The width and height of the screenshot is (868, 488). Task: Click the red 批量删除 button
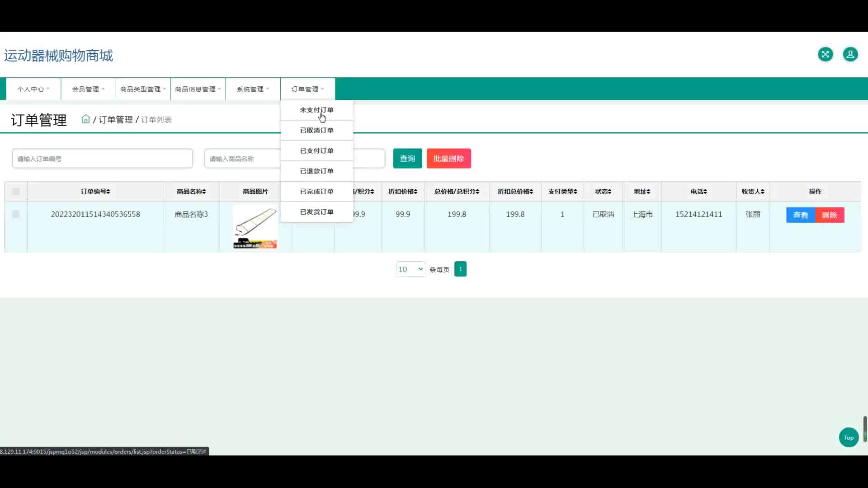coord(448,159)
